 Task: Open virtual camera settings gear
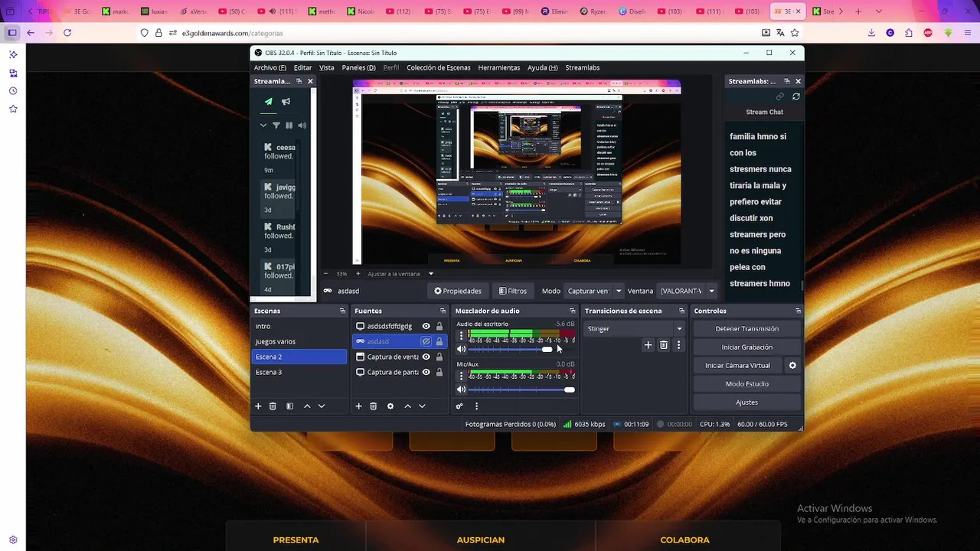(792, 366)
